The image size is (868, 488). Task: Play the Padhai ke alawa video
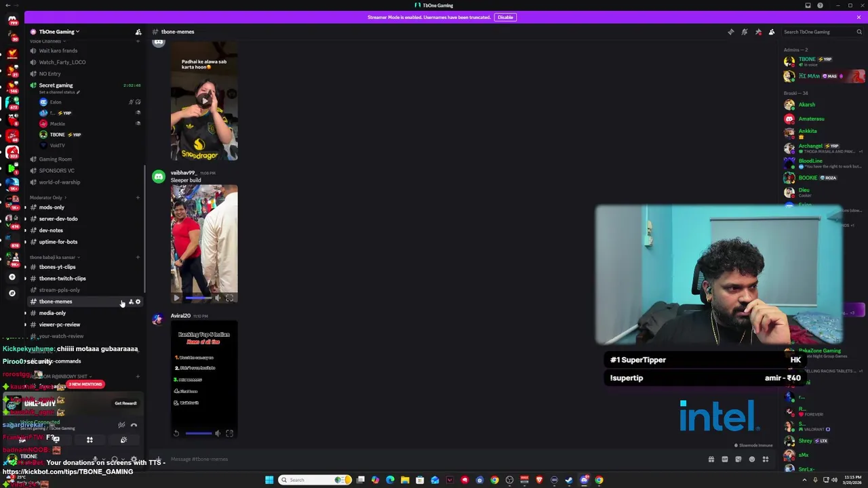click(204, 101)
